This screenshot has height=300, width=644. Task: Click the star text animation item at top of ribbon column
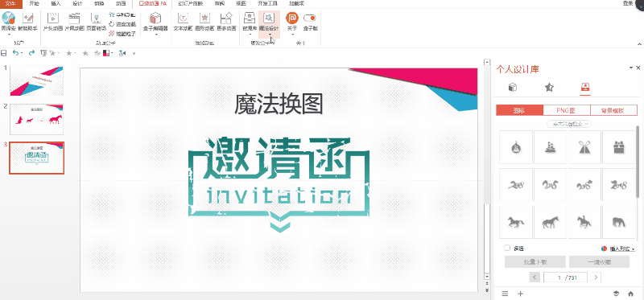click(122, 14)
